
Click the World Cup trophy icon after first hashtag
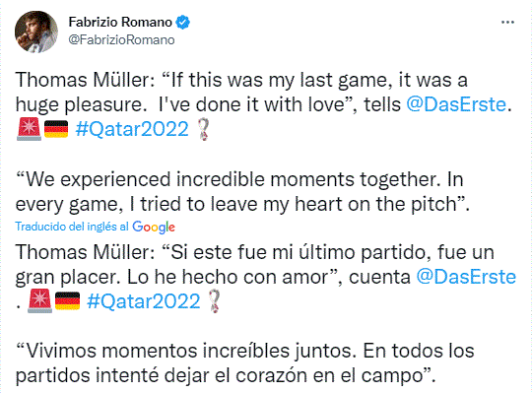[x=204, y=129]
